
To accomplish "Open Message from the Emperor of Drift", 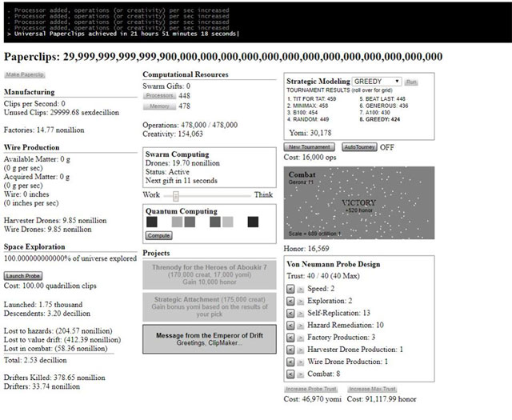I will [x=210, y=339].
